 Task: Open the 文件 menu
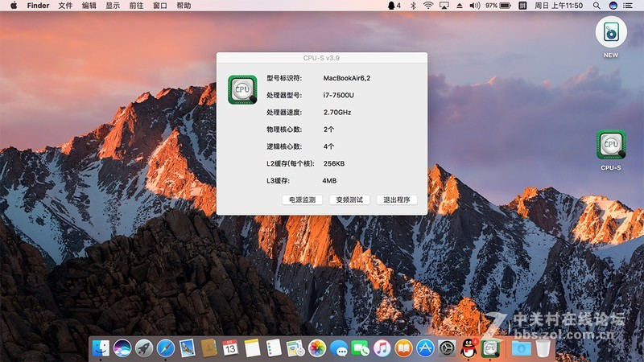pos(65,6)
